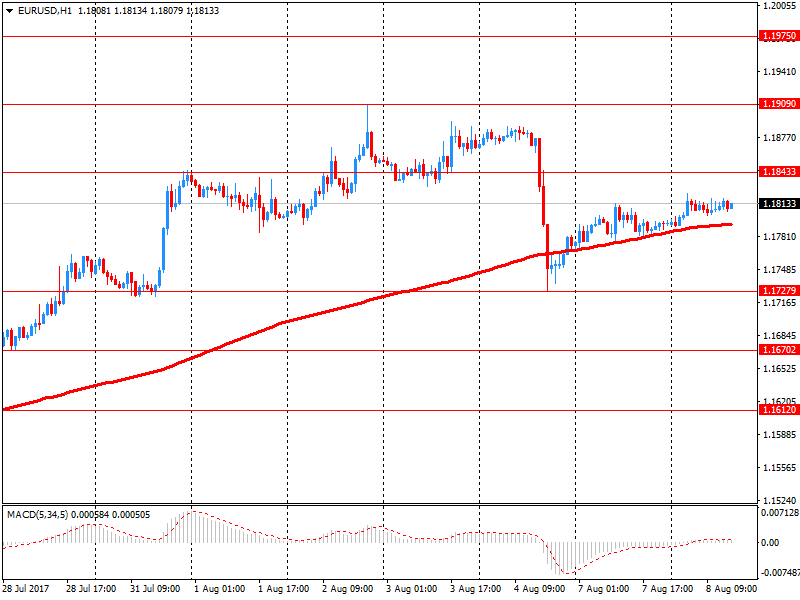Select the 1.17279 red price level label

[779, 291]
